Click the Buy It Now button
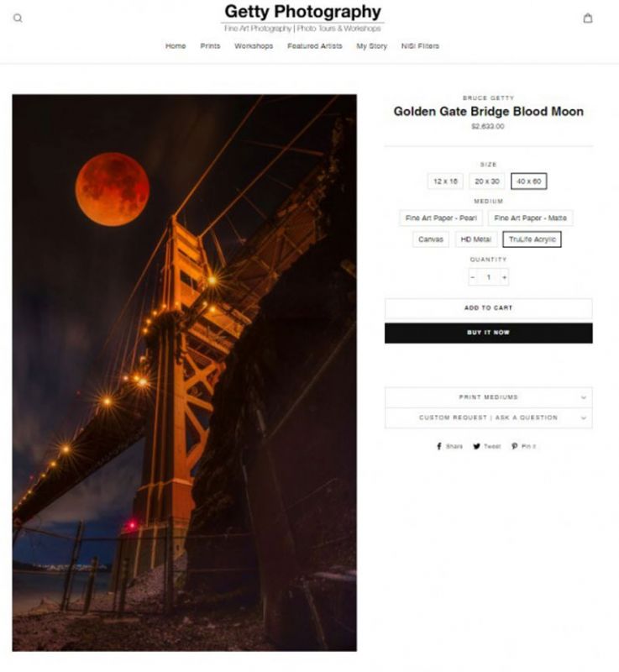 (x=488, y=333)
